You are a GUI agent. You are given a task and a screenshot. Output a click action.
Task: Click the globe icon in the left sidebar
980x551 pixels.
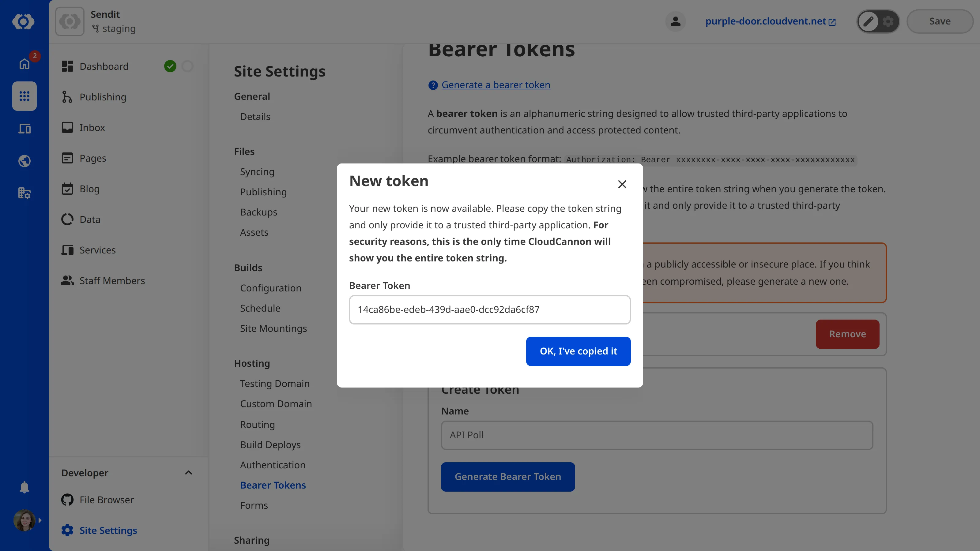coord(24,161)
